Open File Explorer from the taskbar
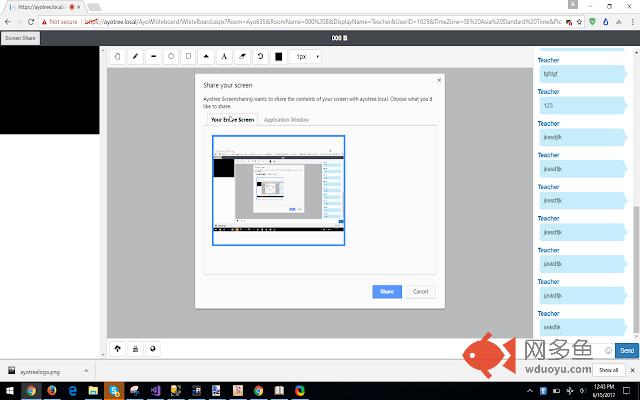 pos(93,391)
